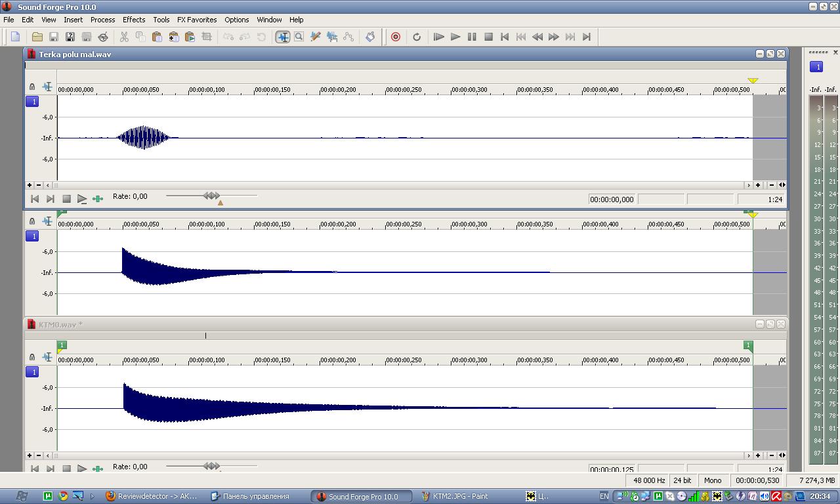Expand the Window menu
Viewport: 840px width, 504px height.
point(269,20)
